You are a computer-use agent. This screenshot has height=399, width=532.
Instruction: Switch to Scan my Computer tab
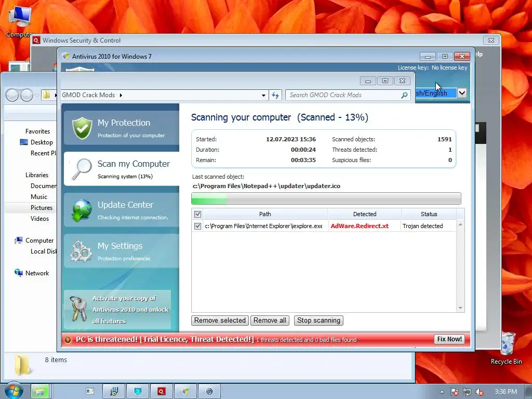[122, 169]
